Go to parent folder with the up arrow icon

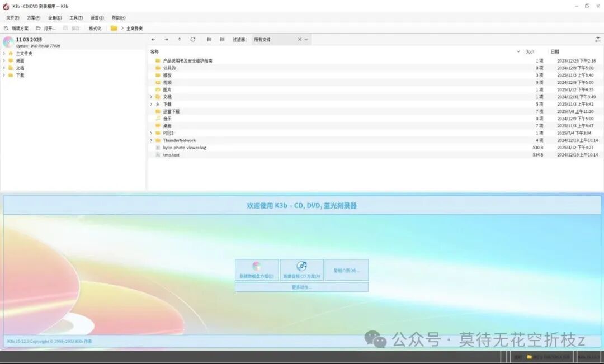180,39
